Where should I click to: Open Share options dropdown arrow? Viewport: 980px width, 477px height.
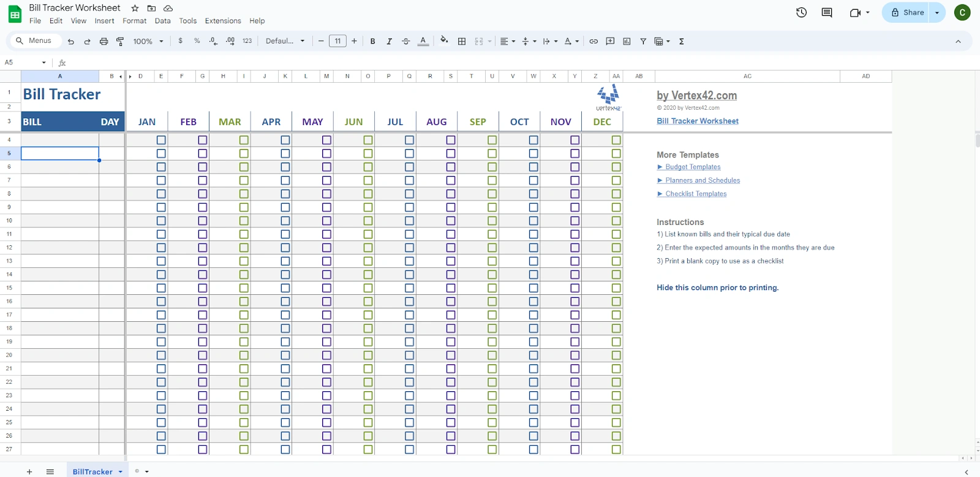pos(937,12)
